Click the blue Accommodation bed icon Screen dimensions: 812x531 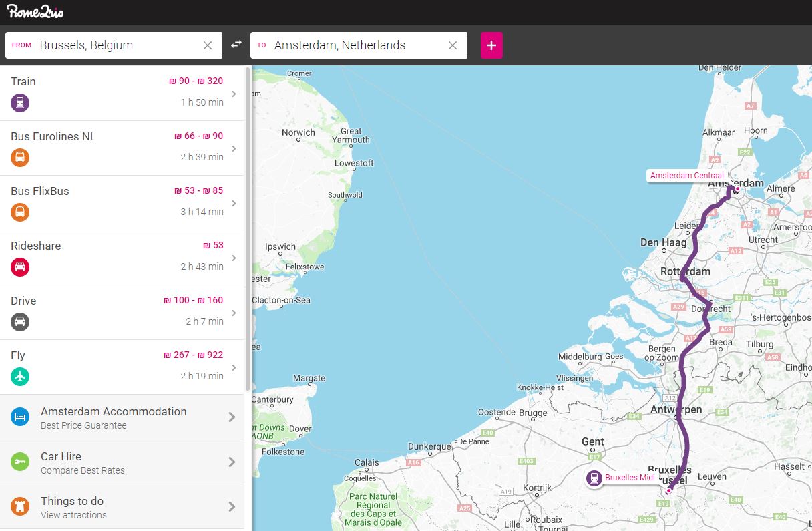click(20, 417)
